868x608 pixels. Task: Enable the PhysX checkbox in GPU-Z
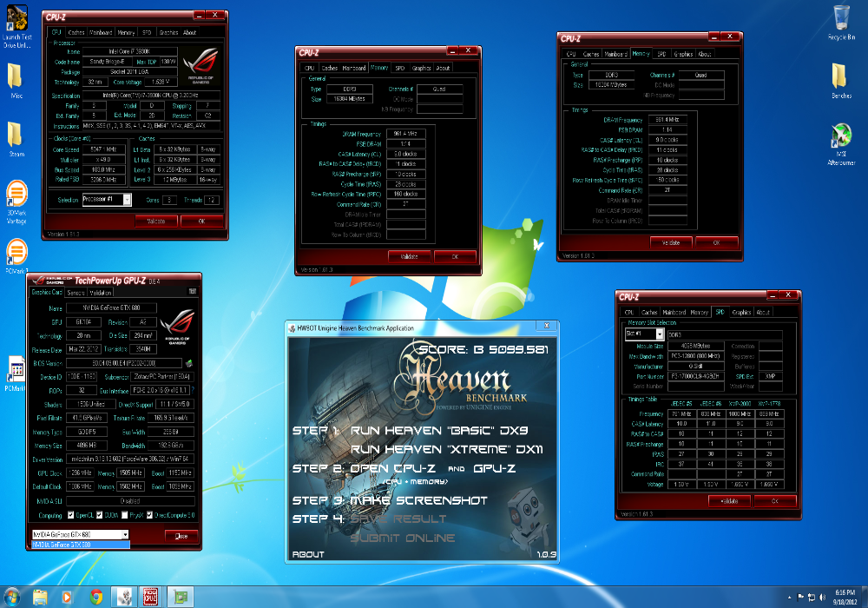[x=124, y=515]
